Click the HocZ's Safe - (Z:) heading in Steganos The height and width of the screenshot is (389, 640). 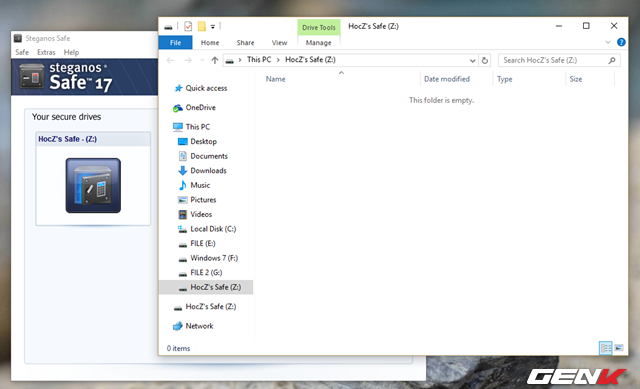coord(68,139)
